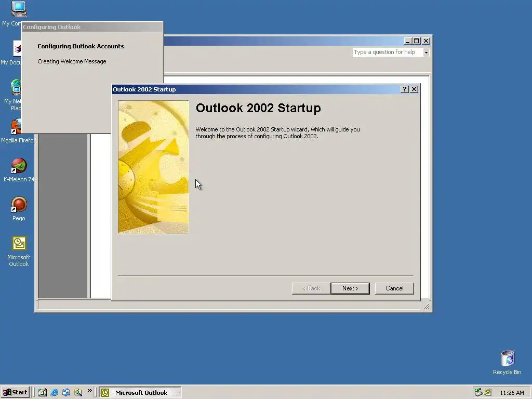Click the wizard's question-mark help button
Screen dimensions: 532x399
pos(404,89)
